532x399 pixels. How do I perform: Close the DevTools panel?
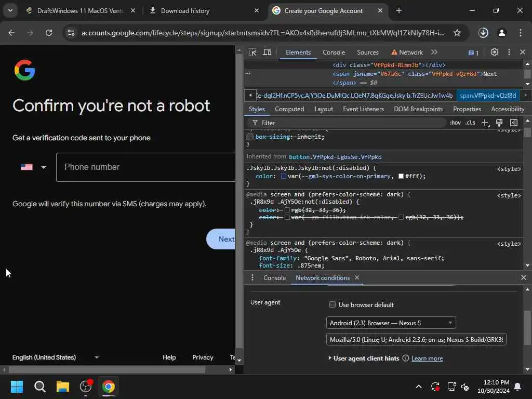coord(523,52)
